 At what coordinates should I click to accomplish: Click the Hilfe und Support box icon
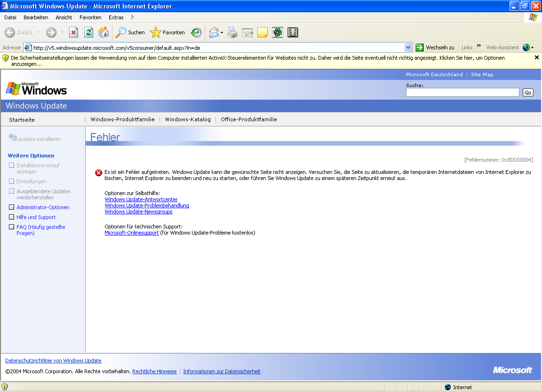point(11,217)
